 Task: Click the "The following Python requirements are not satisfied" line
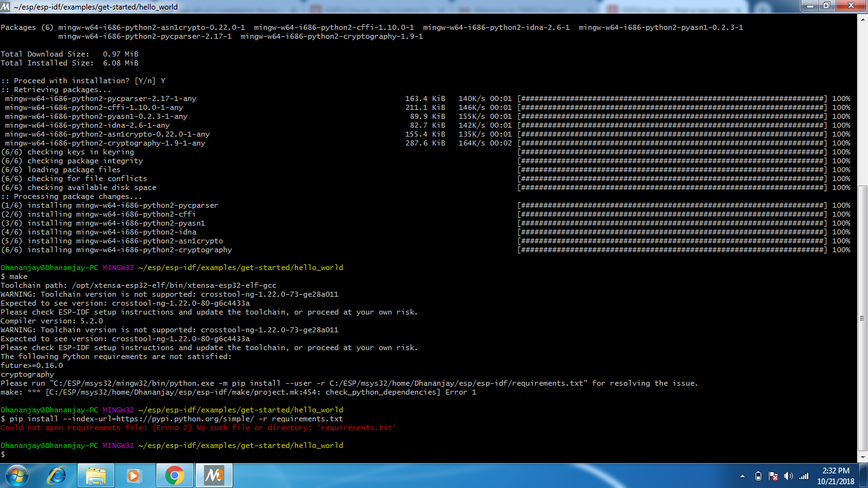pos(116,356)
